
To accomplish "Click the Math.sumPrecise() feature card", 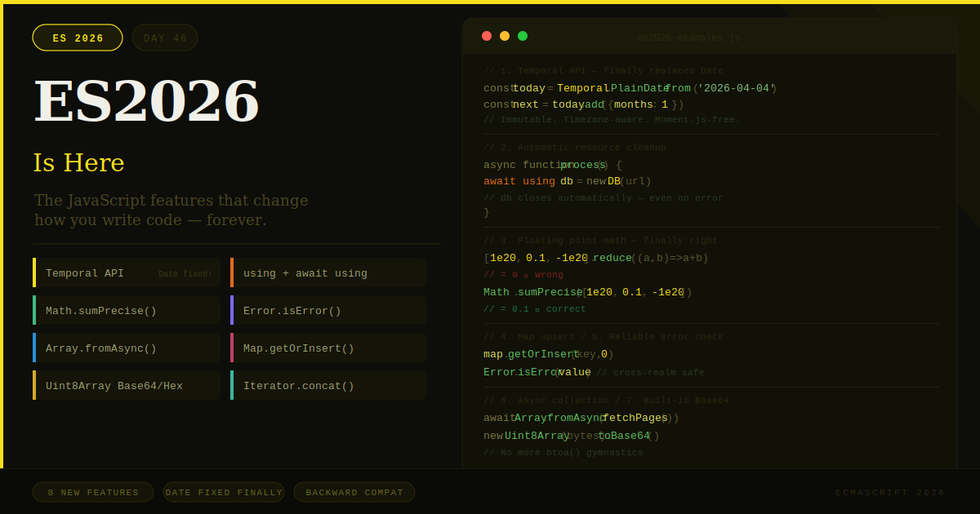I will (x=126, y=310).
